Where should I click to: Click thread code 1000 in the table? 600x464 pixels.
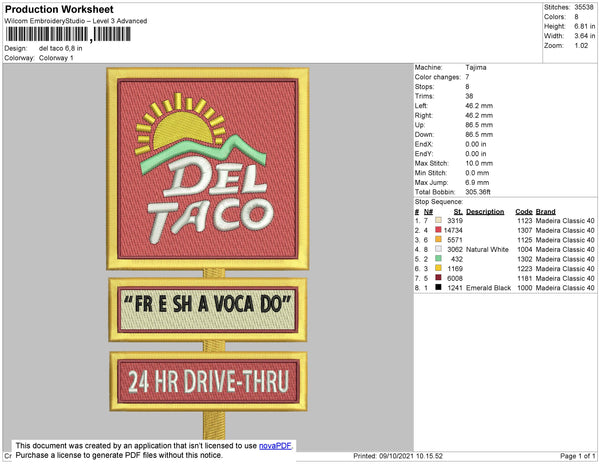tap(525, 288)
